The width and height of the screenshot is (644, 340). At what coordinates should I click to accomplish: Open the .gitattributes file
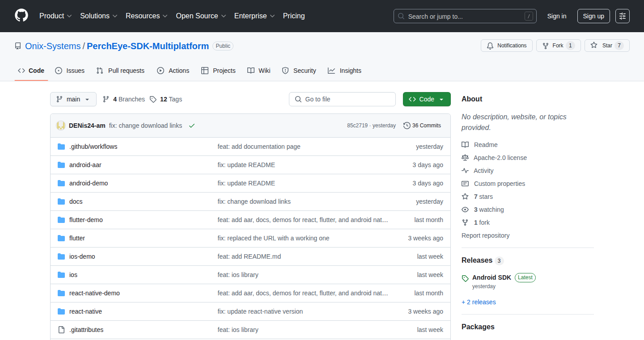click(x=86, y=330)
